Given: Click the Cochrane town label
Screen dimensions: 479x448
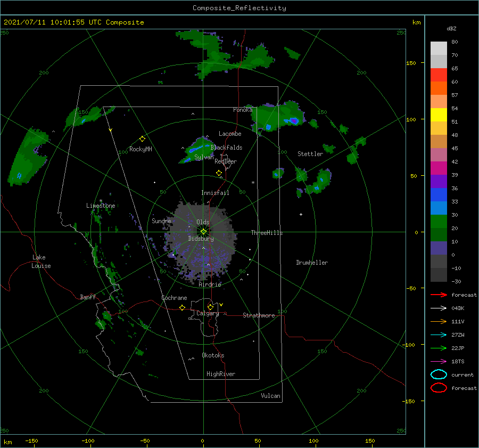Looking at the screenshot, I should click(x=174, y=298).
